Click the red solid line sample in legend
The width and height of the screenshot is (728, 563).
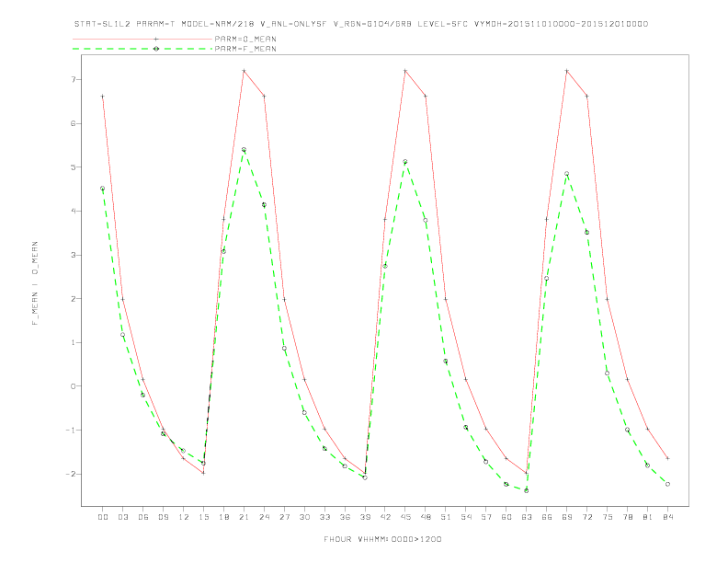(x=142, y=39)
